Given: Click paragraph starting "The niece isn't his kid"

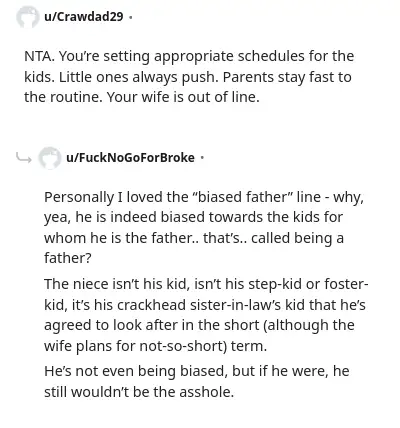Looking at the screenshot, I should [206, 315].
